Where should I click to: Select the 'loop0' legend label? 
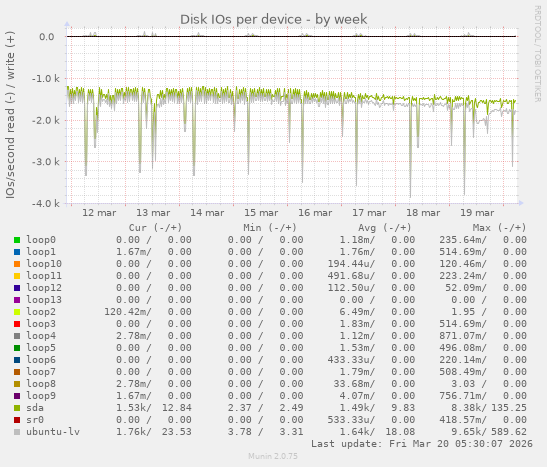click(x=41, y=240)
